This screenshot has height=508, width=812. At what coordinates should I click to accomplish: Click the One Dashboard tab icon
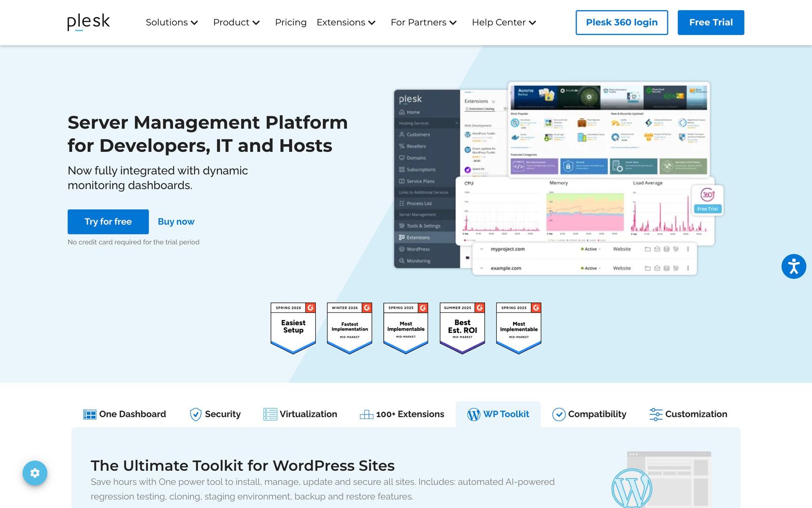90,415
